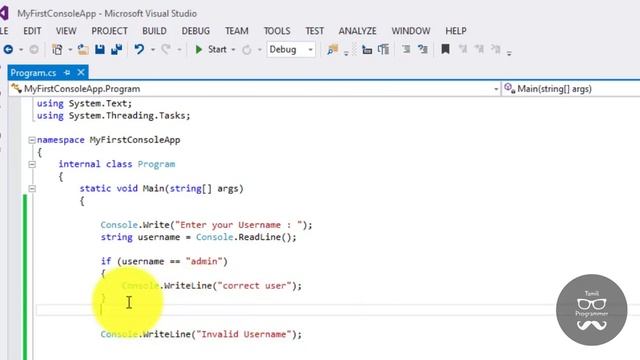Open the TEAM menu
Viewport: 640px width, 360px height.
(237, 31)
